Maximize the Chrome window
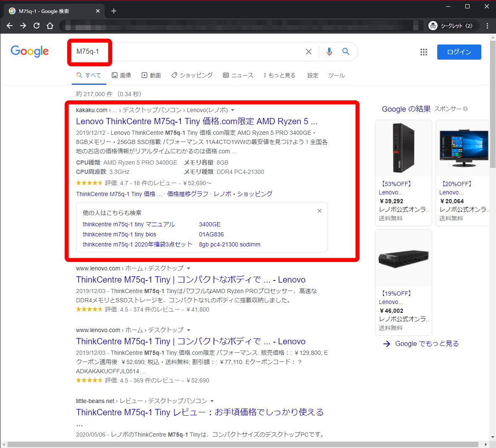 [x=467, y=7]
